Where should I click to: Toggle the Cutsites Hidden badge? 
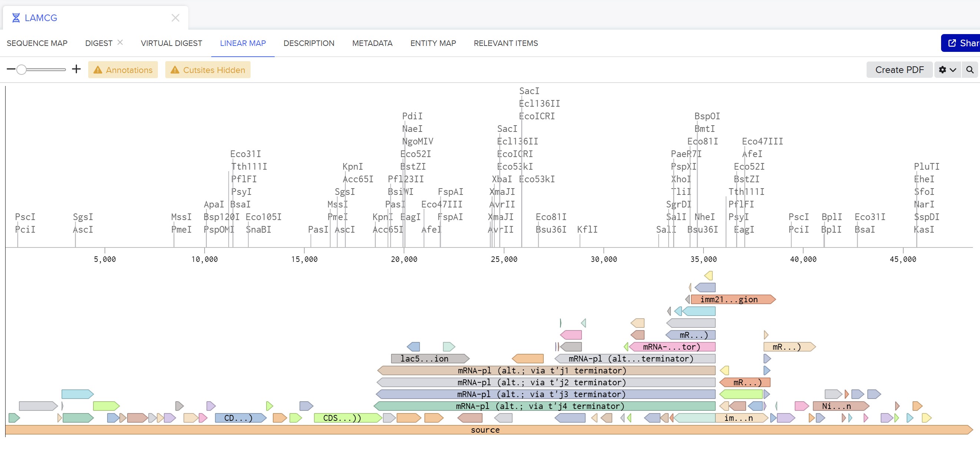pyautogui.click(x=208, y=70)
